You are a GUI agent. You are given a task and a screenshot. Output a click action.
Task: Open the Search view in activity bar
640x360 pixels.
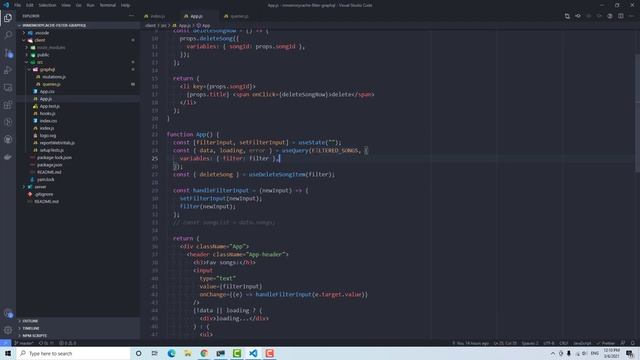click(8, 35)
